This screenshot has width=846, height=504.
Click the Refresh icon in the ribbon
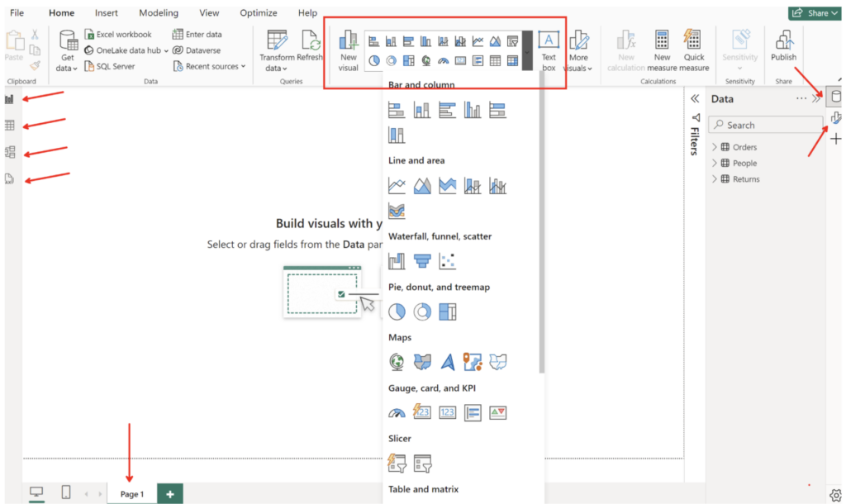pyautogui.click(x=312, y=47)
